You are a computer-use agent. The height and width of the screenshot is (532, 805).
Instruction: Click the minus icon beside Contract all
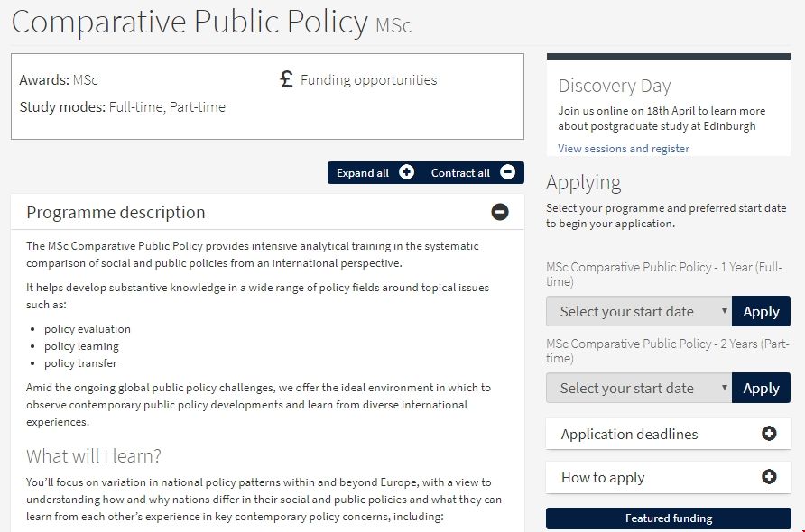[507, 172]
